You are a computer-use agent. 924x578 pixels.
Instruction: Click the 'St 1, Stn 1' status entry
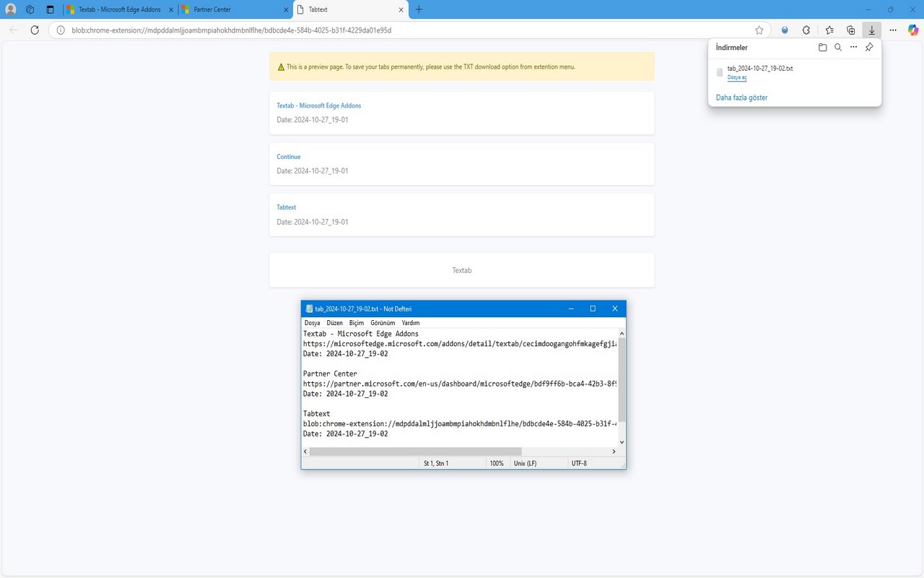tap(436, 463)
